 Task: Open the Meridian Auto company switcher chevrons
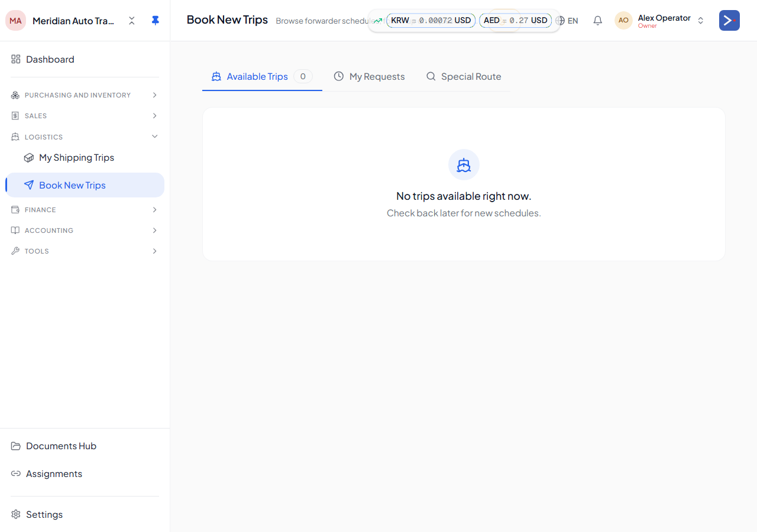[x=132, y=21]
